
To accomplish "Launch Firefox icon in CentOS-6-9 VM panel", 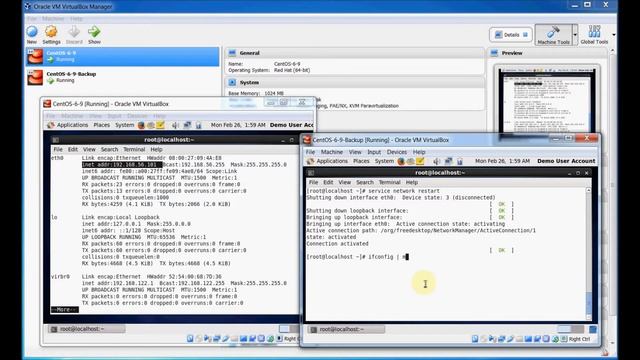I will (141, 125).
